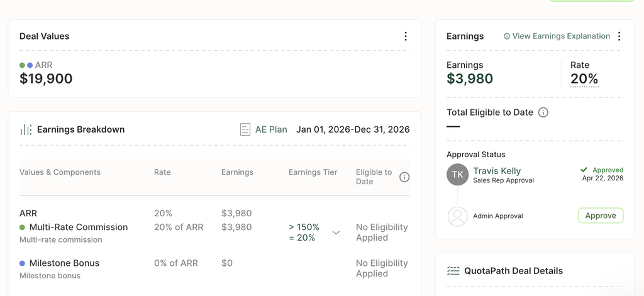This screenshot has width=644, height=296.
Task: Click the 'Multi-rate commission' gray subtitle
Action: pyautogui.click(x=61, y=240)
